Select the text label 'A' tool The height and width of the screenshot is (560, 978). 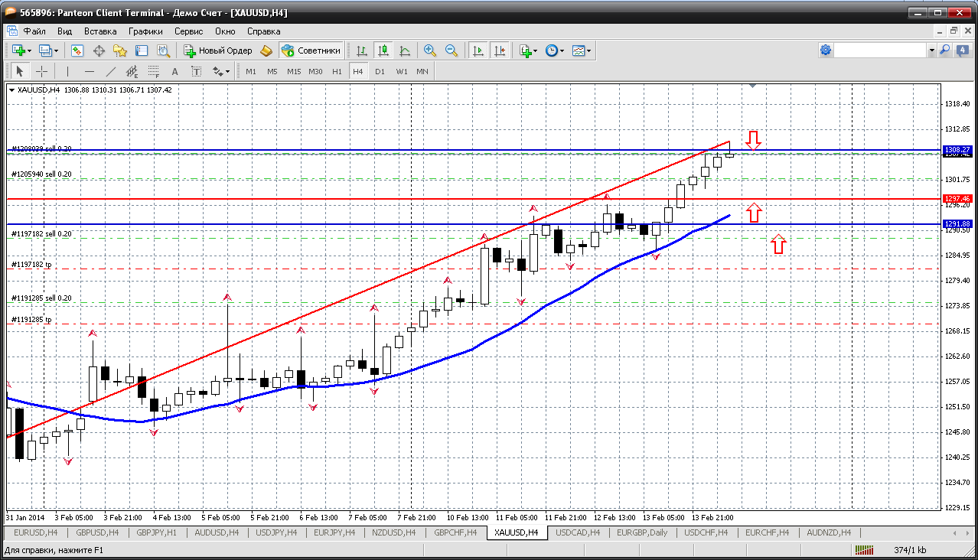(174, 71)
